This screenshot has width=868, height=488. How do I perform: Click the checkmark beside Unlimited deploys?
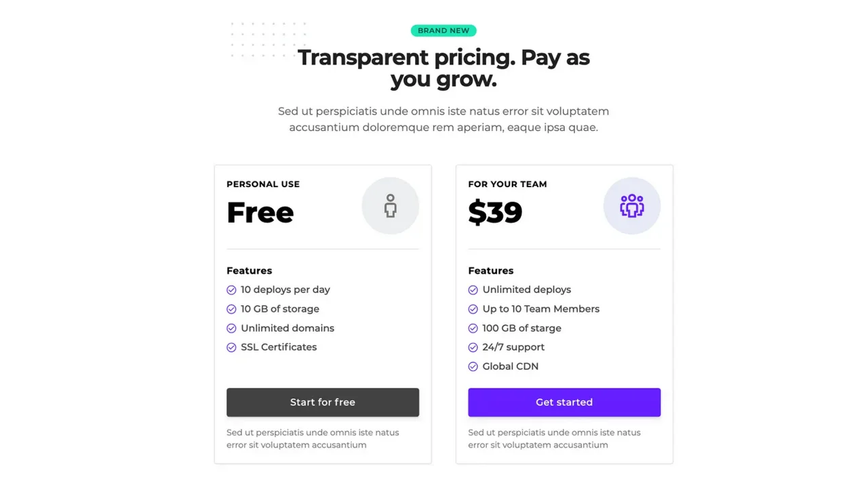(473, 289)
